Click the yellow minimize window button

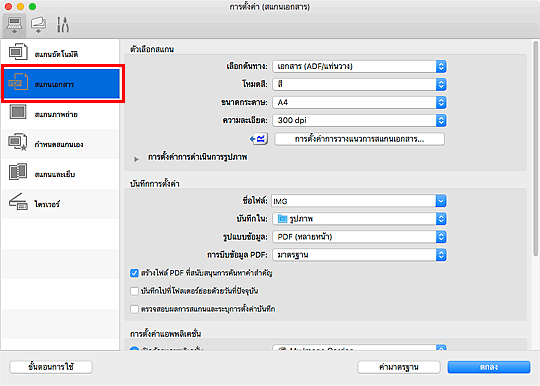[x=20, y=6]
